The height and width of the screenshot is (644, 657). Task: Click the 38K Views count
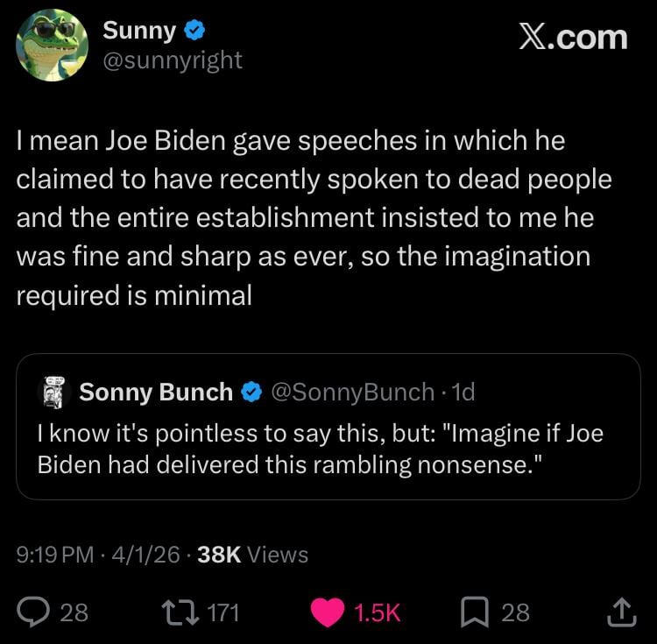253,555
